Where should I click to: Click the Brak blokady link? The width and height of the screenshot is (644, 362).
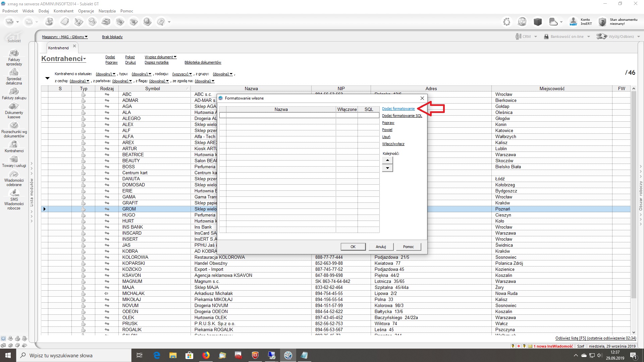pyautogui.click(x=112, y=37)
